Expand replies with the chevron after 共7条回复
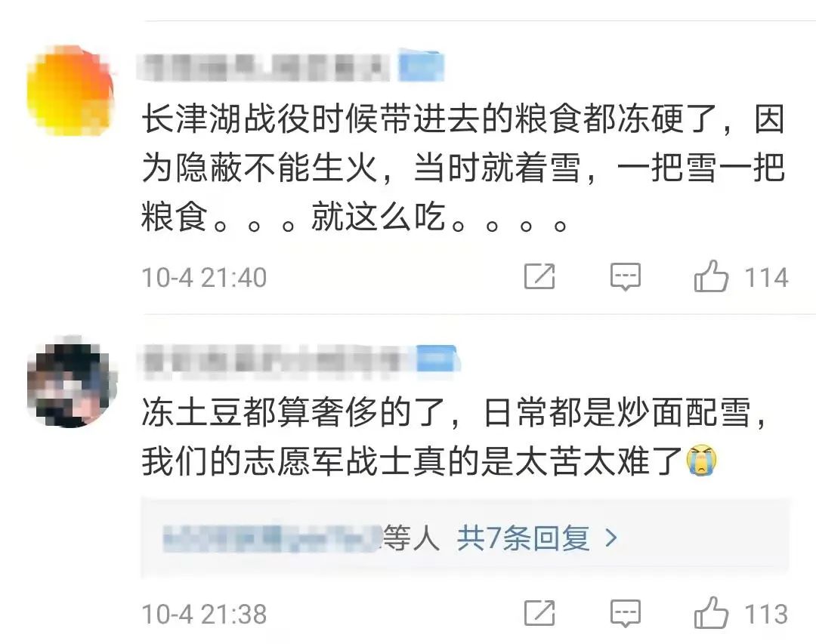816x644 pixels. pyautogui.click(x=611, y=538)
